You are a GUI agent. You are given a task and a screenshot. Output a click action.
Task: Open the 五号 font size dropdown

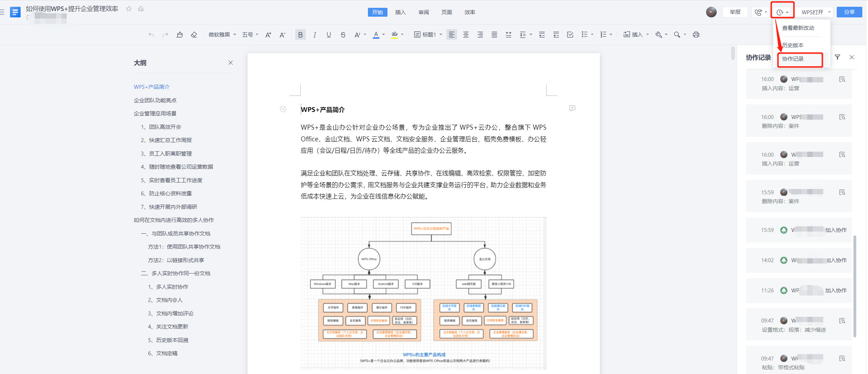pos(250,34)
